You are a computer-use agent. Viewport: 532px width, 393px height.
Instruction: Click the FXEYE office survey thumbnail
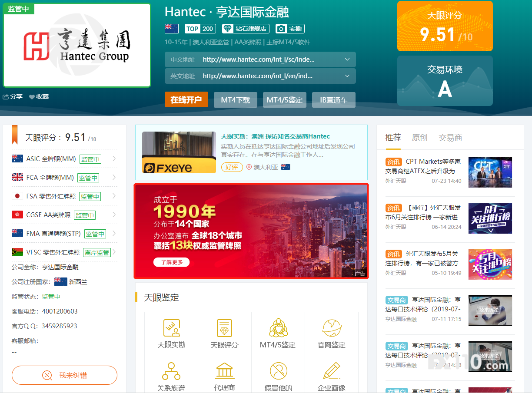[x=179, y=152]
